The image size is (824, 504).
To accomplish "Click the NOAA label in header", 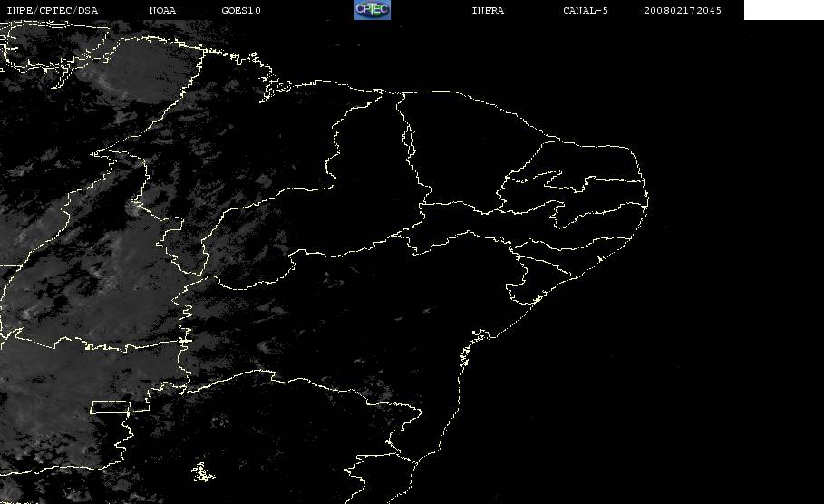I will (x=162, y=10).
